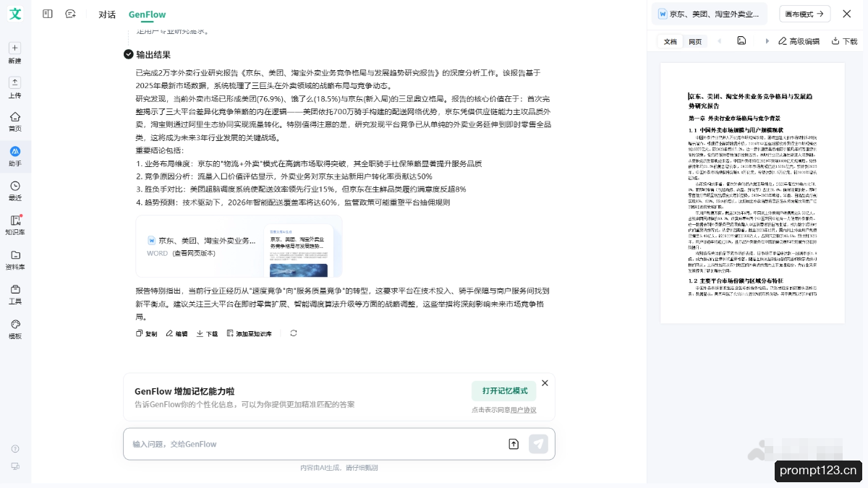Viewport: 868px width, 488px height.
Task: Click 下载 under the answer
Action: [207, 334]
